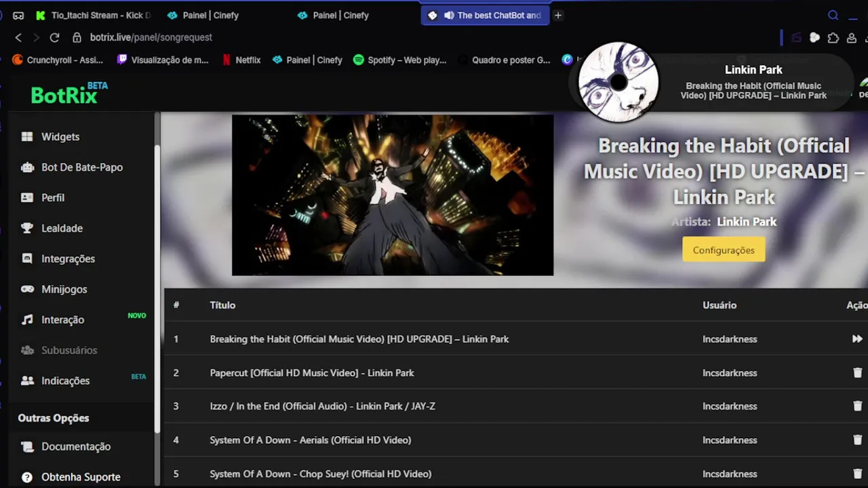
Task: Open Minijogos in the sidebar
Action: 64,289
